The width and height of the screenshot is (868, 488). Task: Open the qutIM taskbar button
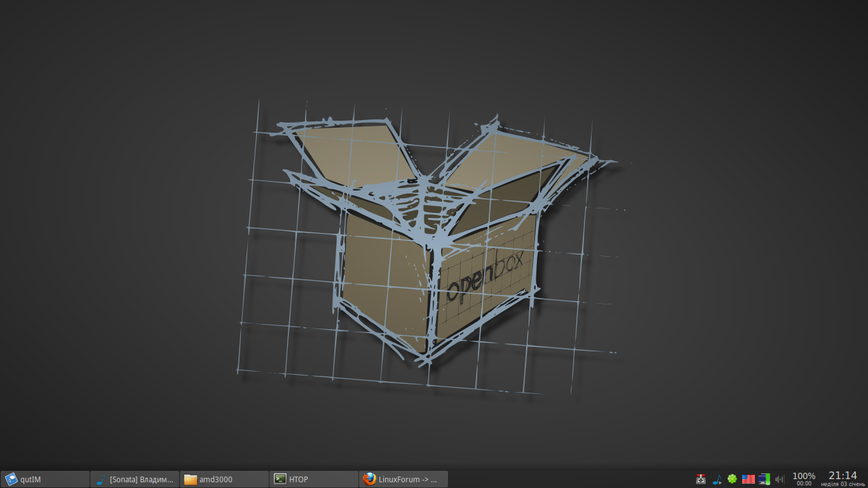click(45, 479)
